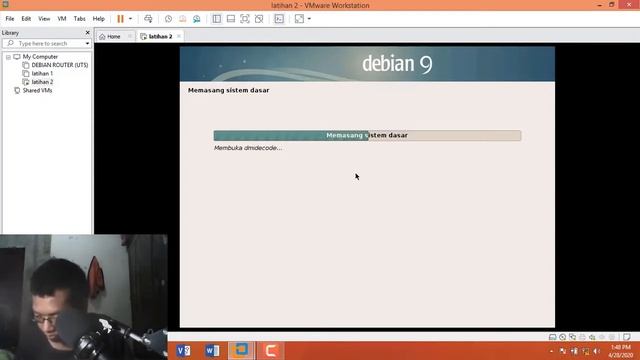Toggle the thumbnail bar view icon
The width and height of the screenshot is (640, 360).
click(231, 19)
